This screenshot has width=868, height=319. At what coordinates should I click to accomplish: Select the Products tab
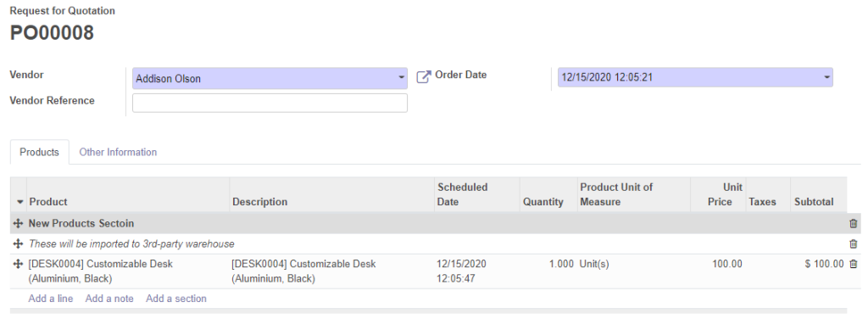coord(39,152)
